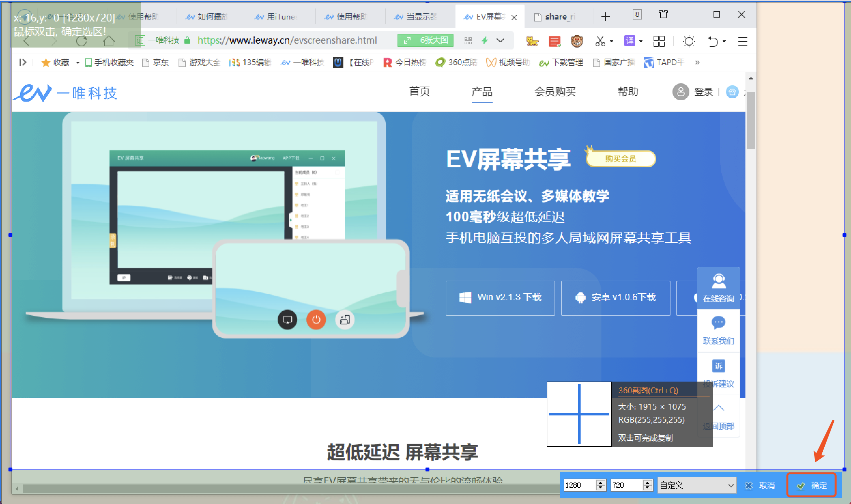Toggle eye-protection mode with the sun icon
This screenshot has width=851, height=504.
(x=688, y=41)
